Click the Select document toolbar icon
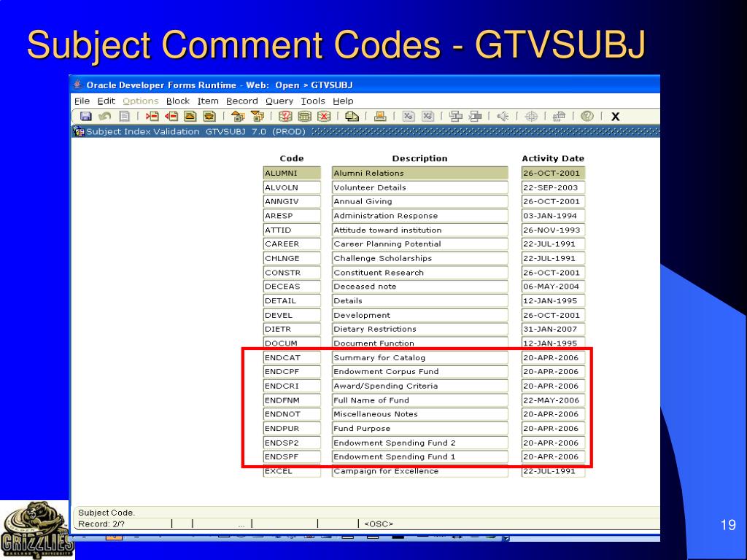 (124, 116)
